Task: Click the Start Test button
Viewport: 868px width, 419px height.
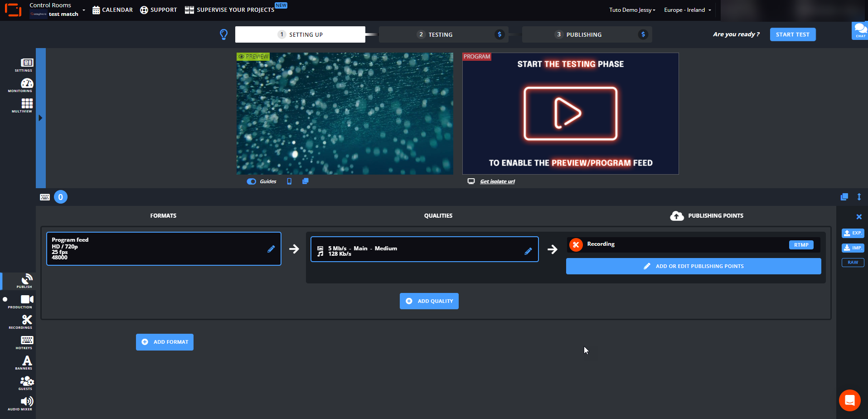Action: click(792, 34)
